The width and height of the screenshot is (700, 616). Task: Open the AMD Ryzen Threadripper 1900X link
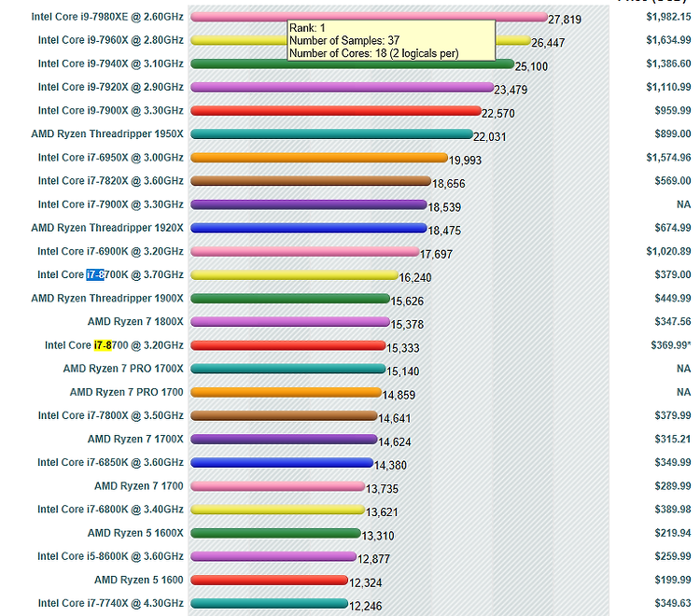pos(107,298)
